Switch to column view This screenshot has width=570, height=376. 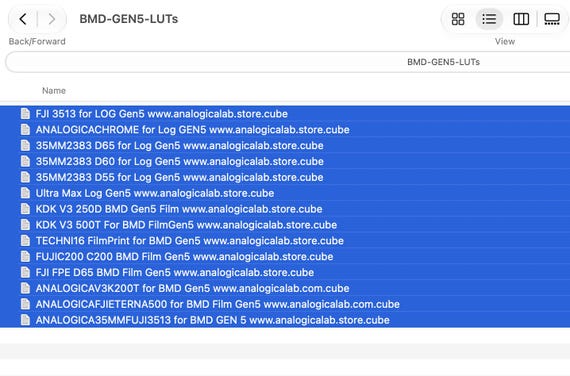tap(521, 19)
